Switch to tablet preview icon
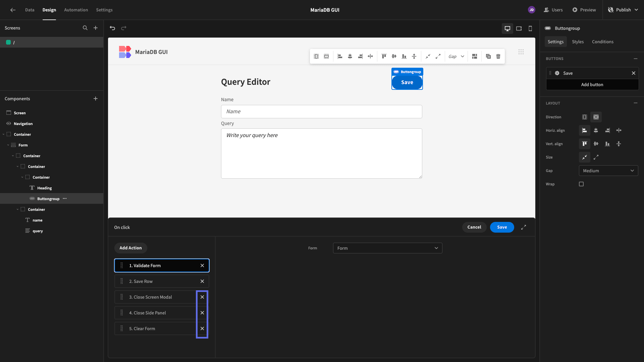Viewport: 644px width, 362px height. [x=519, y=28]
